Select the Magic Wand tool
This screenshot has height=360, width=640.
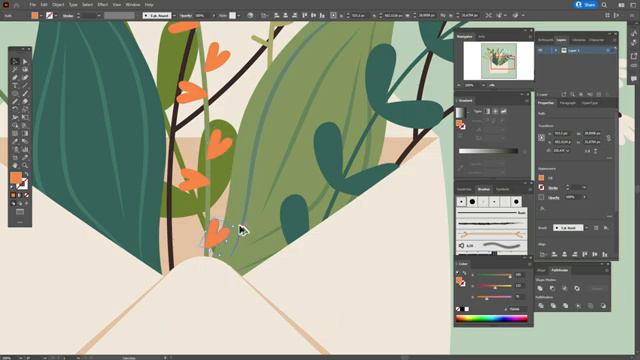(x=15, y=70)
